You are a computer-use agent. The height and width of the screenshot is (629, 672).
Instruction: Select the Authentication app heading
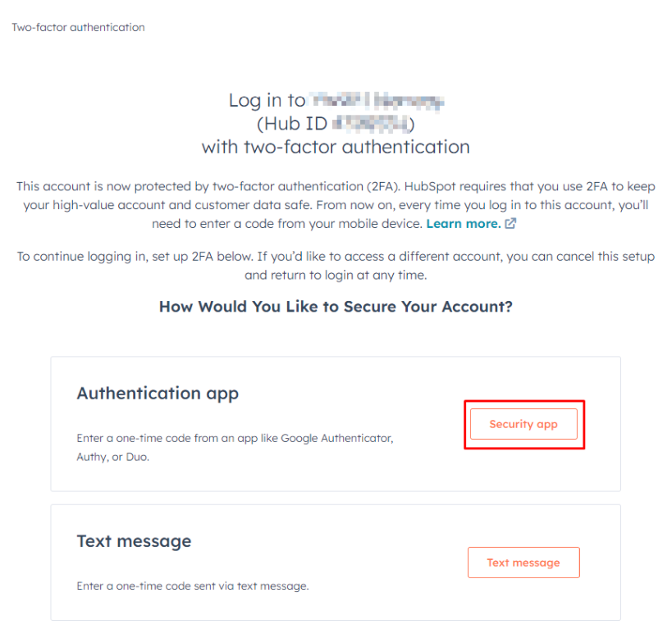tap(158, 393)
